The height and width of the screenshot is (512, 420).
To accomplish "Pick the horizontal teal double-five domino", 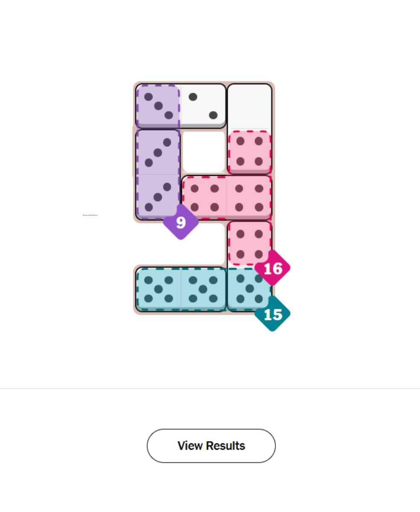I will tap(181, 289).
